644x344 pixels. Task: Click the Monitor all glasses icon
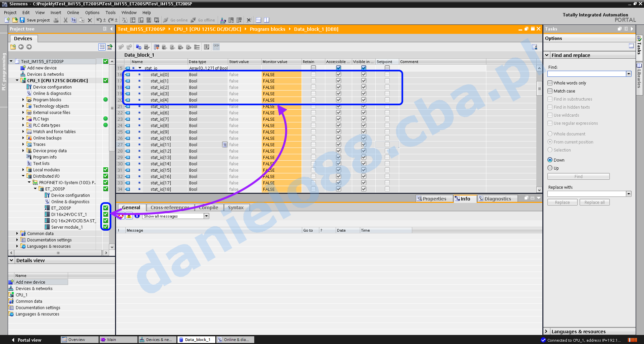point(216,47)
